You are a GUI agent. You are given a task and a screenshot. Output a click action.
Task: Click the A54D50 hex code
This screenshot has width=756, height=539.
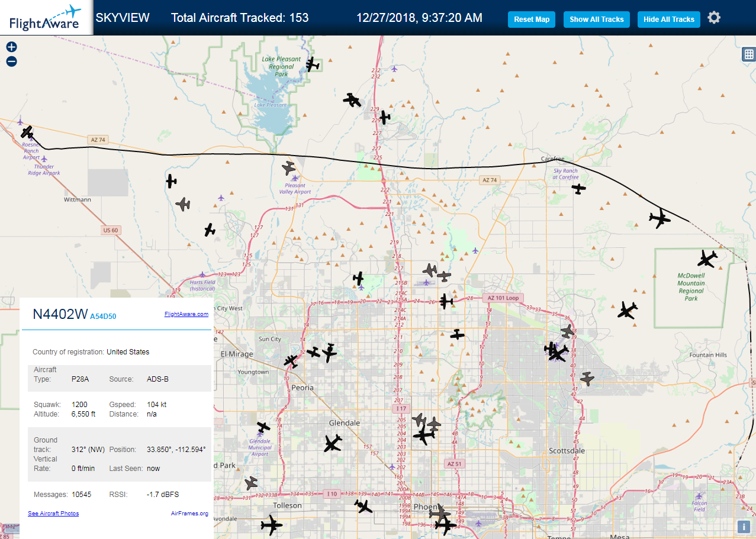click(x=103, y=317)
